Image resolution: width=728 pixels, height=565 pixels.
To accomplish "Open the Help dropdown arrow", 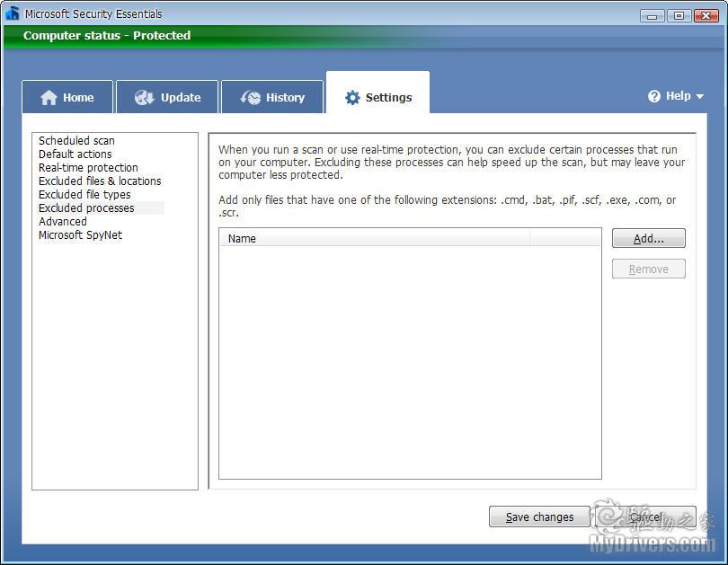I will (x=699, y=96).
